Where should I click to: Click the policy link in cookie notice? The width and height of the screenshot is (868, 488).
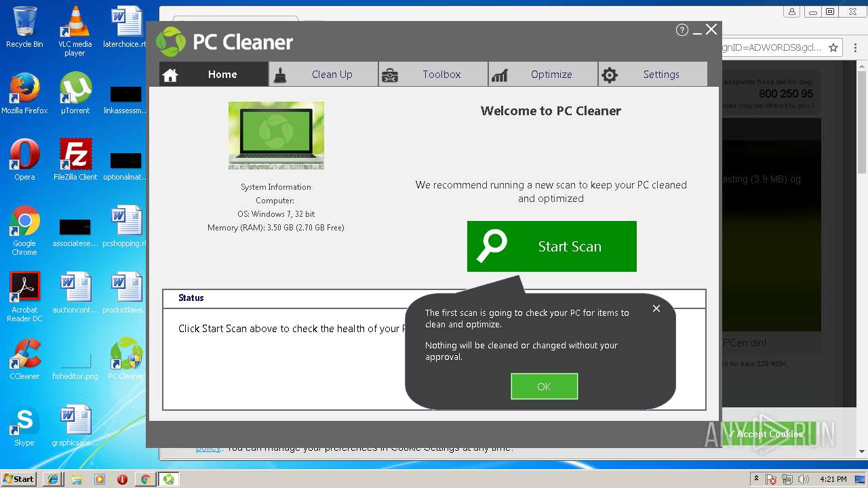[208, 449]
